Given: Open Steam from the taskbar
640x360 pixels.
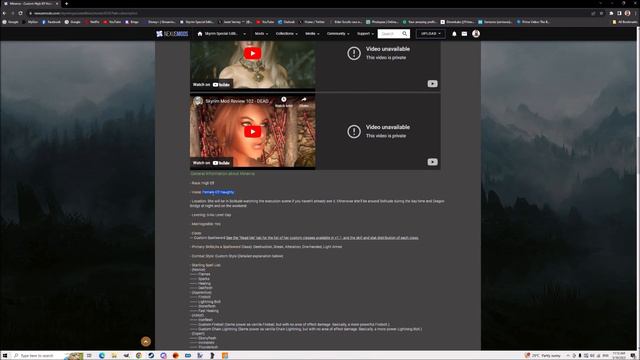Looking at the screenshot, I should (151, 356).
